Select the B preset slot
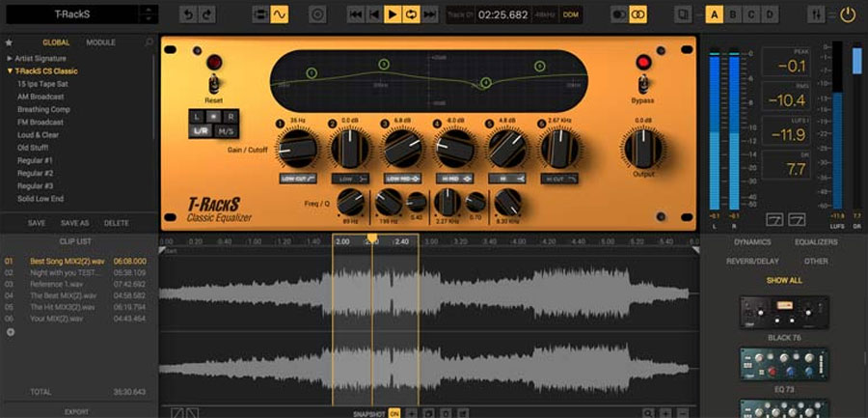The image size is (868, 418). coord(733,15)
